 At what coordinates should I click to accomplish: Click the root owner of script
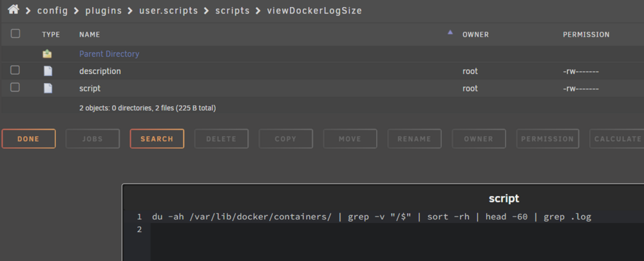click(470, 88)
